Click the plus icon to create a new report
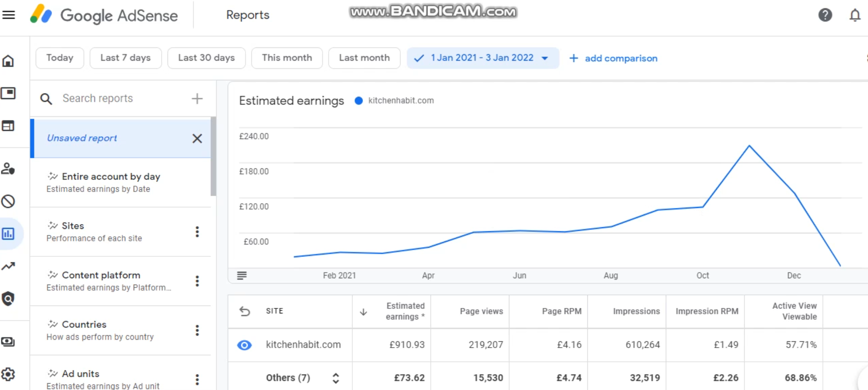The width and height of the screenshot is (868, 390). 197,99
